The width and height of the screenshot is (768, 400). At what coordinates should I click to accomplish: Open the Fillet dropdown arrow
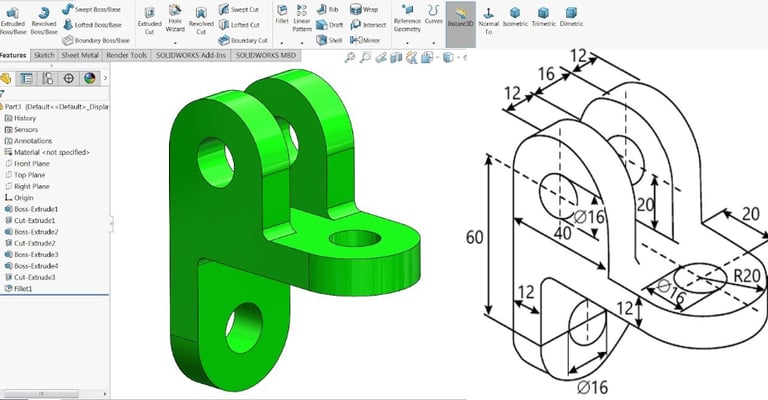click(282, 43)
